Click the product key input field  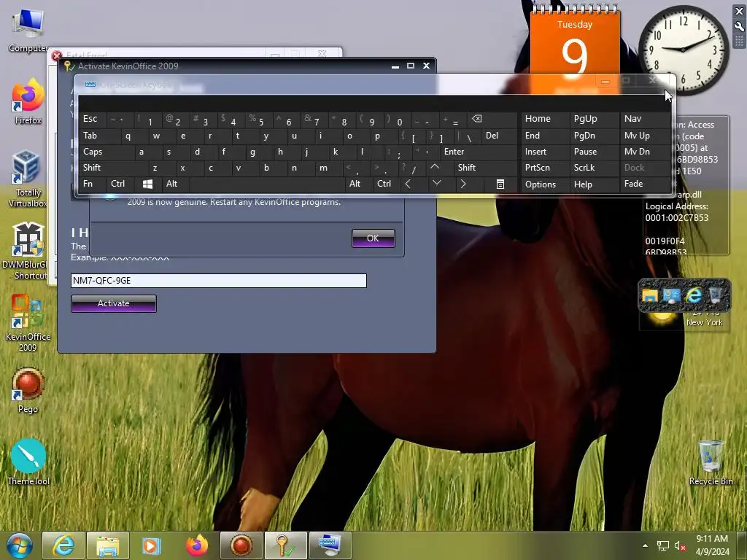pos(219,281)
